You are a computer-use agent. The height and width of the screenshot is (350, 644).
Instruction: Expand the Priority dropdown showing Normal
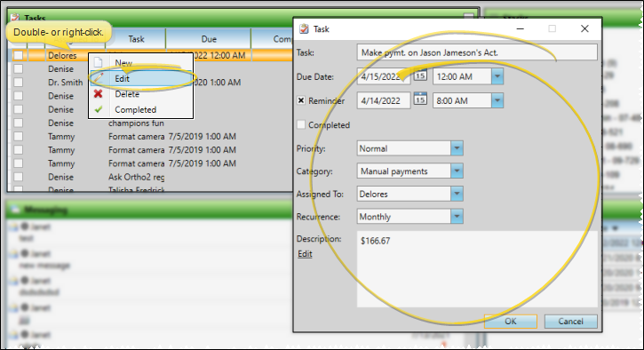457,148
